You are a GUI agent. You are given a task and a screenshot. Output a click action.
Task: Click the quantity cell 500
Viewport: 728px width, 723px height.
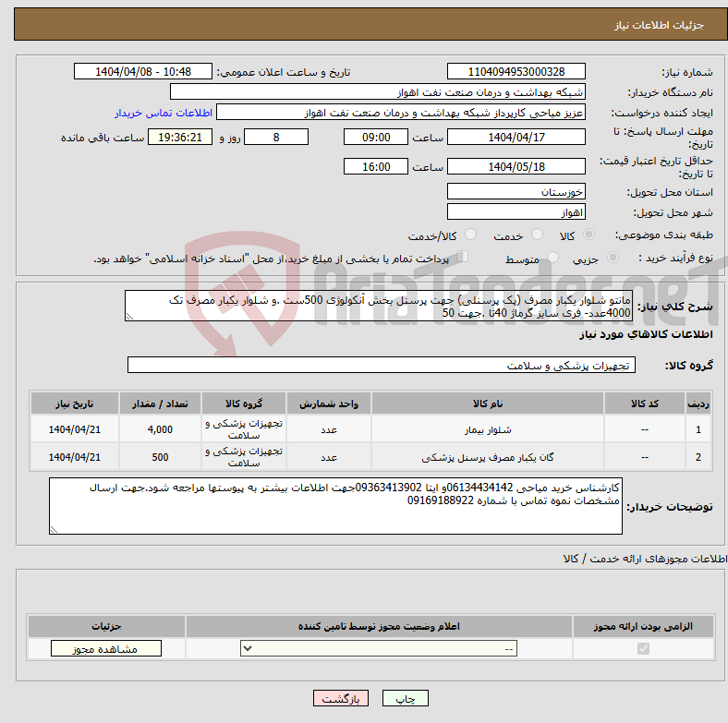pos(160,457)
